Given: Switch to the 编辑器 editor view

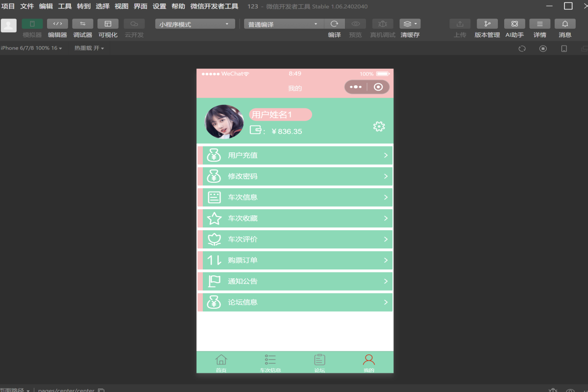Looking at the screenshot, I should point(57,23).
